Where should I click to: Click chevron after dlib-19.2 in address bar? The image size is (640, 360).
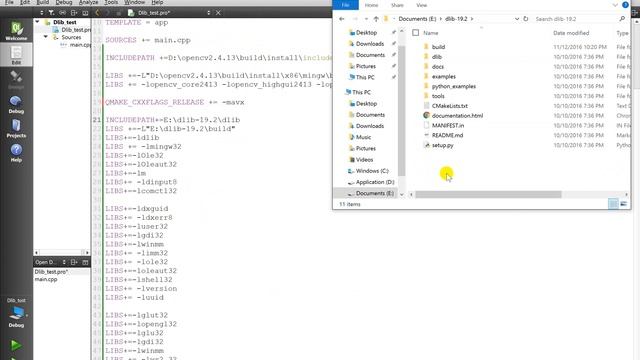[x=472, y=19]
